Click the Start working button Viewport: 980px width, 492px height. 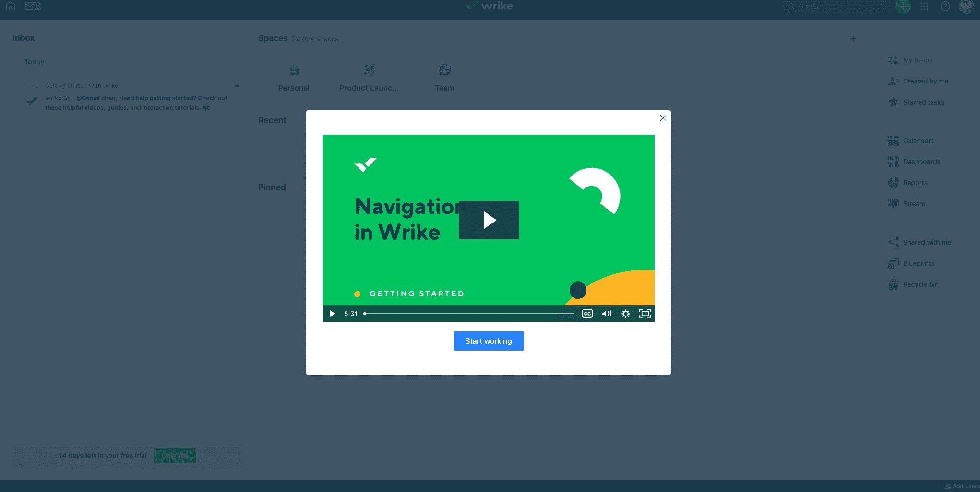point(489,341)
